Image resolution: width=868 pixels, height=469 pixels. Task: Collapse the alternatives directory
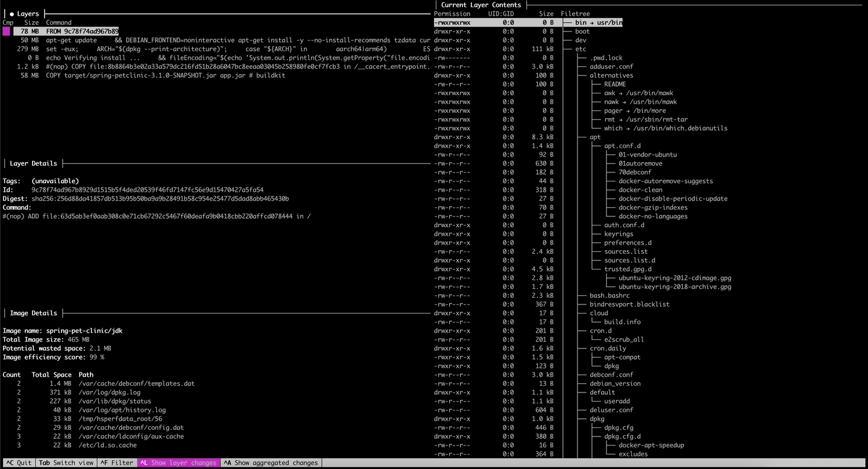click(611, 75)
